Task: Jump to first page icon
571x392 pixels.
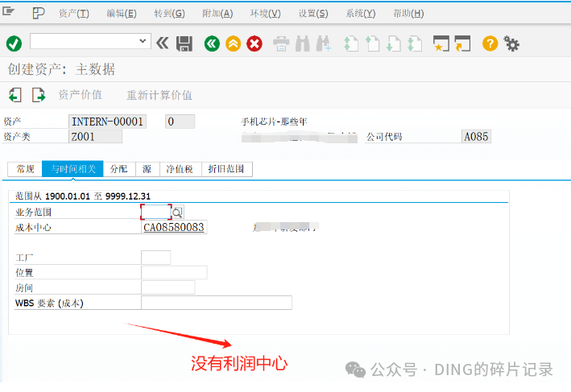Action: point(351,43)
